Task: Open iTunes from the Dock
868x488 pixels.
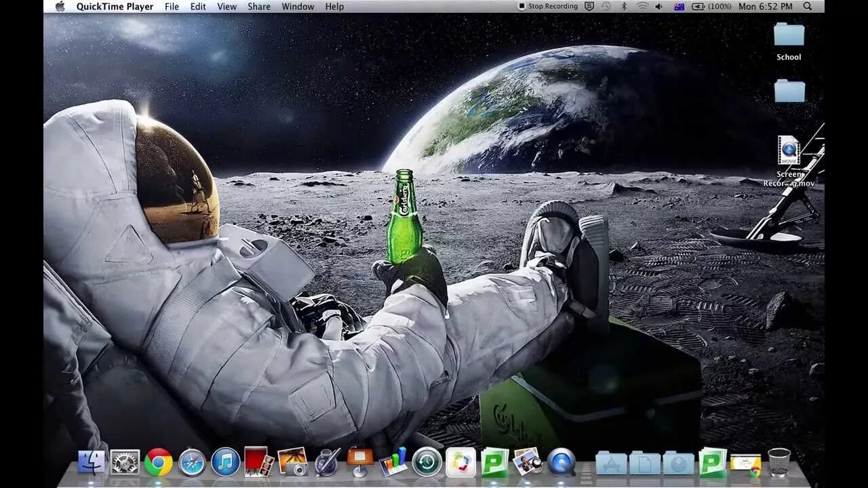Action: 225,462
